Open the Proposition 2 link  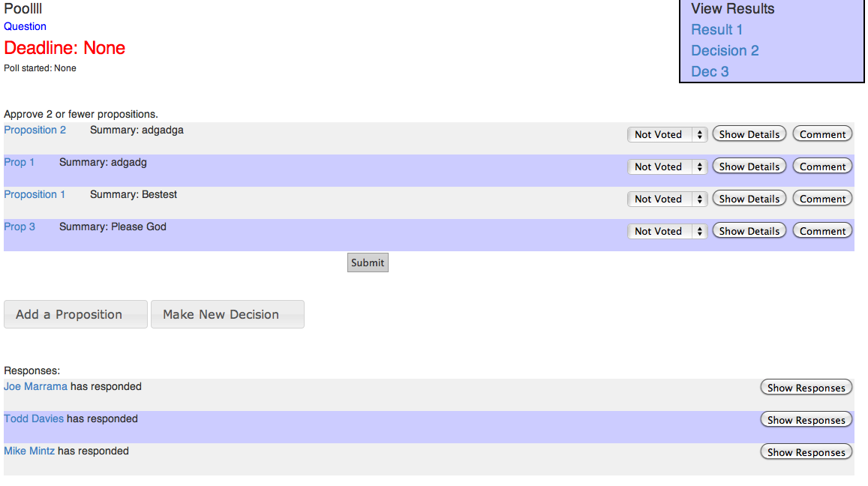point(35,130)
